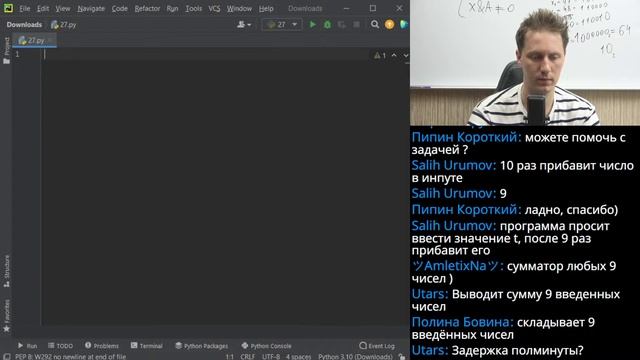Open the File menu

click(x=24, y=8)
